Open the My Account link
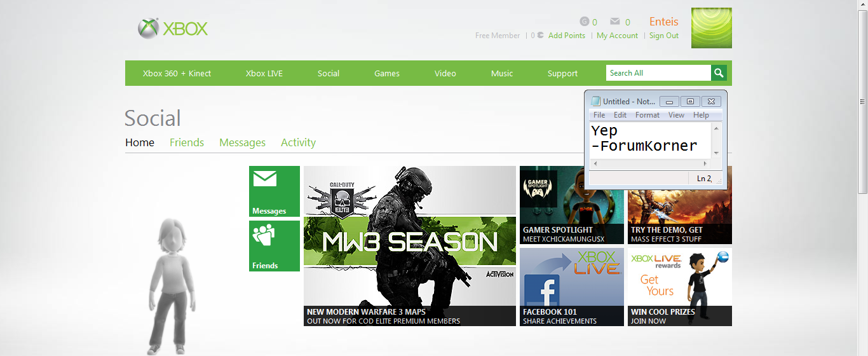Image resolution: width=868 pixels, height=356 pixels. (617, 36)
